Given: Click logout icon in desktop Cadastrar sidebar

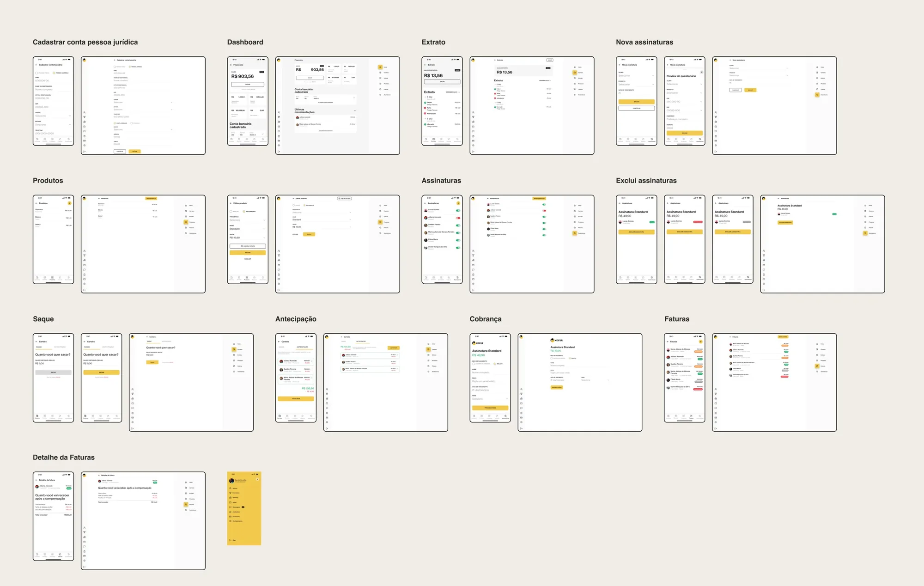Looking at the screenshot, I should (85, 151).
